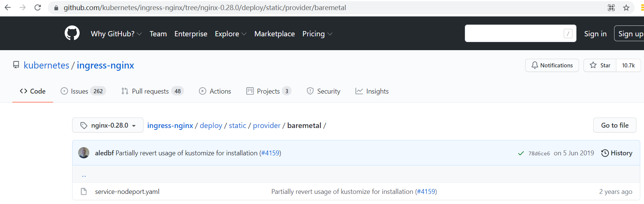The image size is (644, 204).
Task: Open the Notifications bell button
Action: [x=552, y=65]
